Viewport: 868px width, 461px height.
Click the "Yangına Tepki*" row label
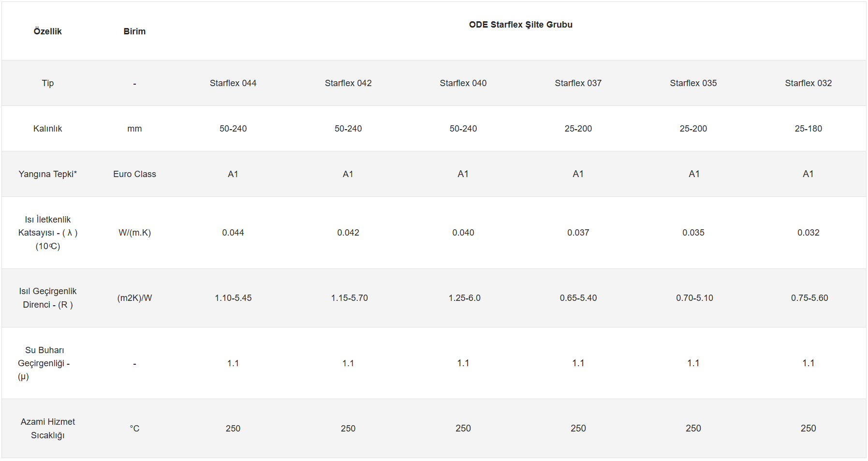(47, 174)
